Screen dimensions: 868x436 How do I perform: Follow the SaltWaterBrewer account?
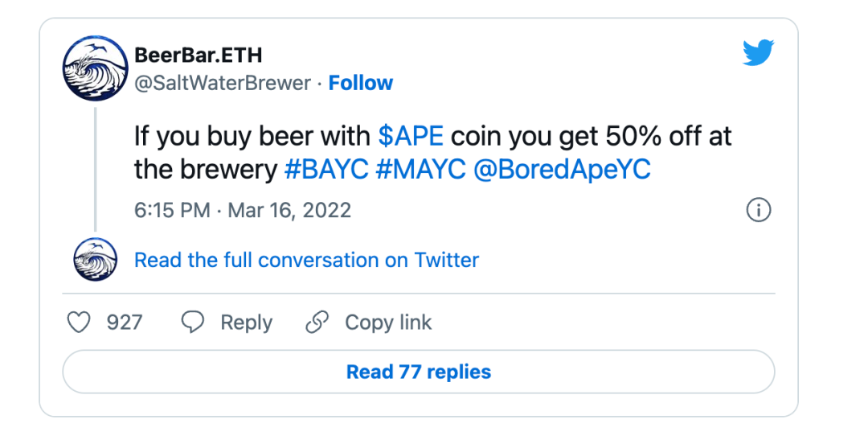pos(361,83)
